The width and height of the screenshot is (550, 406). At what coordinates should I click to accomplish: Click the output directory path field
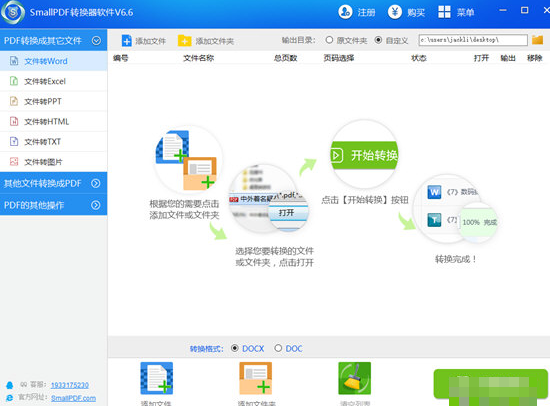[473, 40]
